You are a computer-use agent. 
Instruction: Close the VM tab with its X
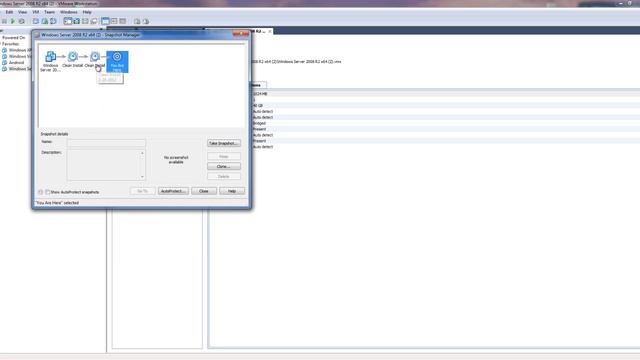pos(270,31)
